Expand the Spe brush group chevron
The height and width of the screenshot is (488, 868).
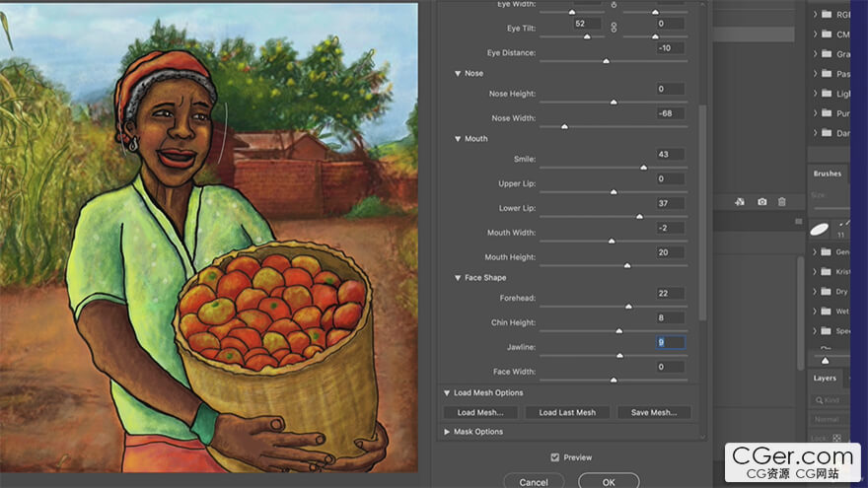(815, 331)
